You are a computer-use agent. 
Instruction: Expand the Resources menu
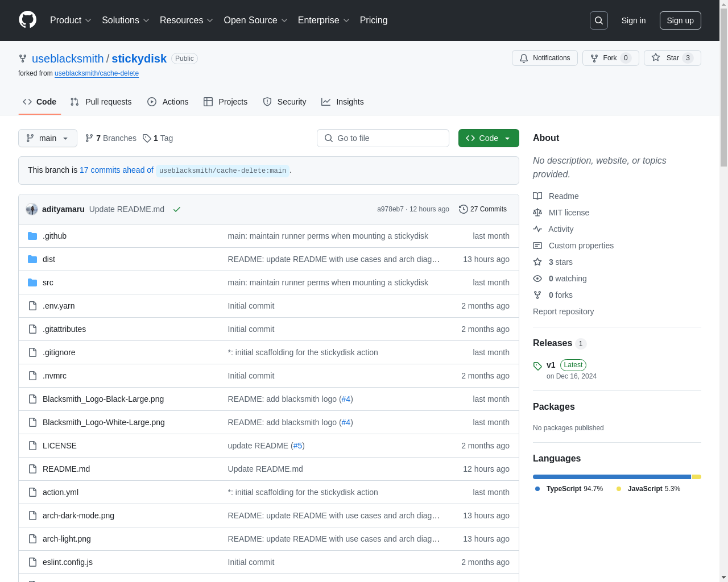point(187,20)
